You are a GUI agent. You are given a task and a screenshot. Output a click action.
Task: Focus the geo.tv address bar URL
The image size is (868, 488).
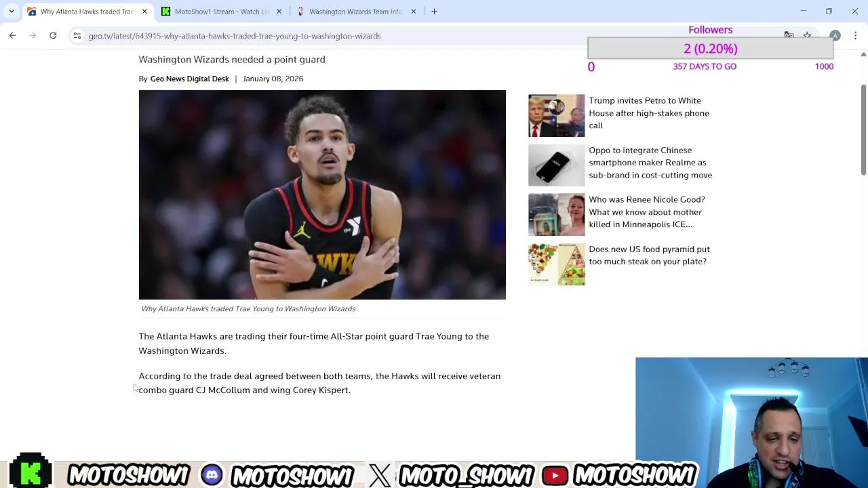pos(235,36)
